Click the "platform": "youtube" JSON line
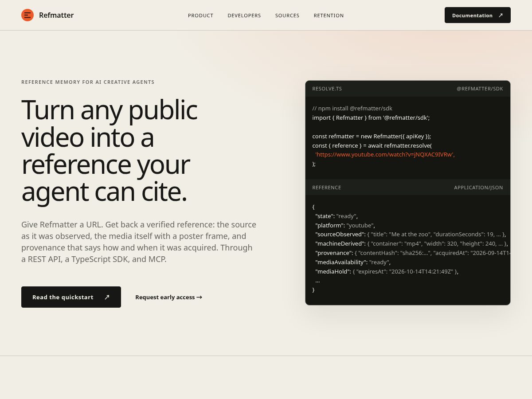 point(345,225)
